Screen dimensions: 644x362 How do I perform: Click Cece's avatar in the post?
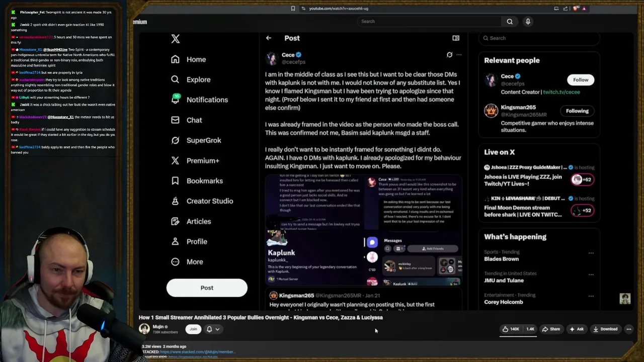[x=272, y=58]
